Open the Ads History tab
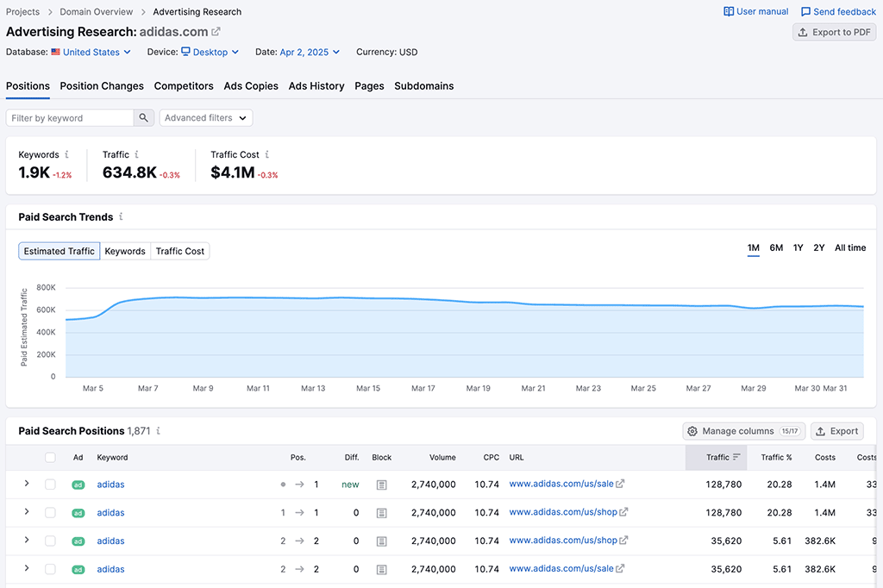 point(316,86)
